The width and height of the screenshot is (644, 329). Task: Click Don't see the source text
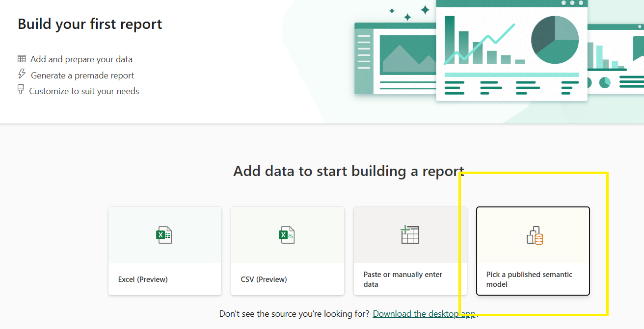tap(295, 314)
